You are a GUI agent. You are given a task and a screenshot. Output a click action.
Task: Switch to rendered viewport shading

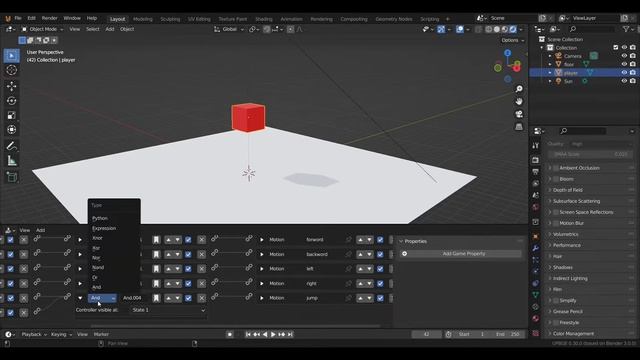point(513,29)
